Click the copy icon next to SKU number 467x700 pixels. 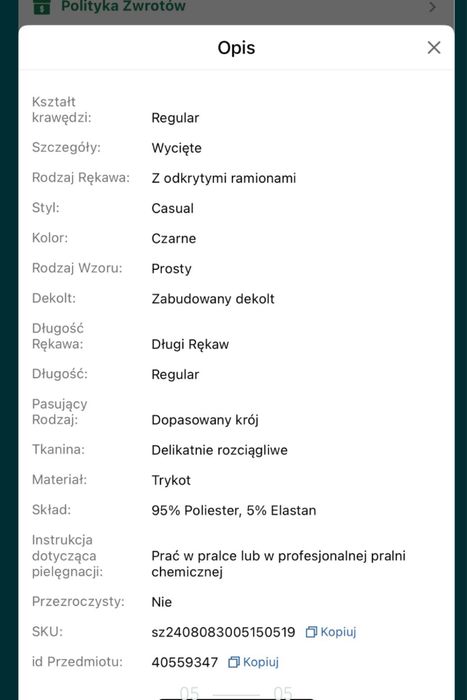tap(311, 632)
